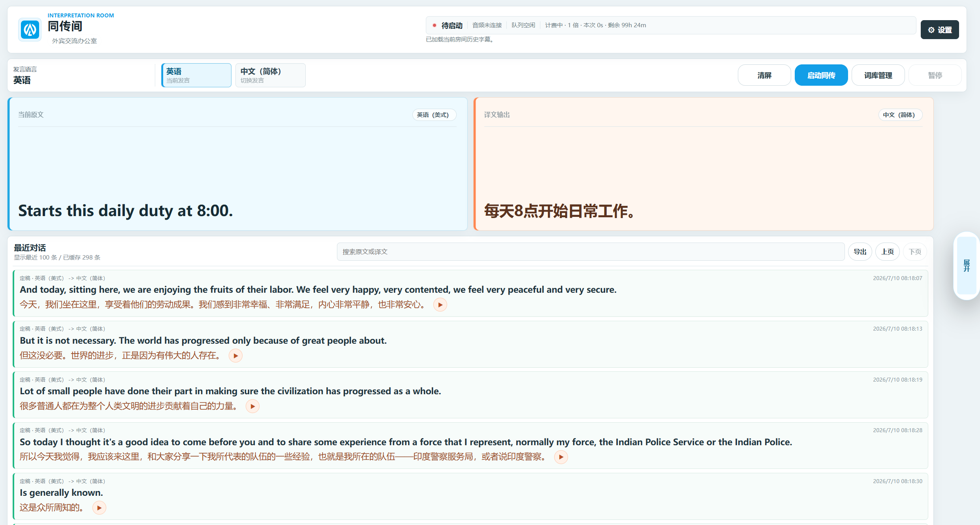The width and height of the screenshot is (980, 525).
Task: Click 'So today I thought' entry text
Action: pyautogui.click(x=406, y=442)
